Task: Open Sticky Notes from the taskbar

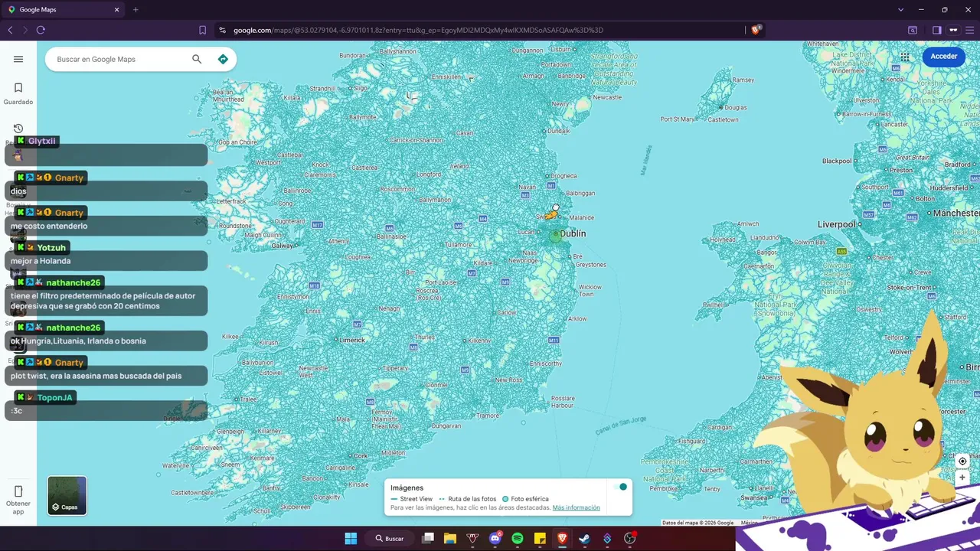Action: (x=540, y=539)
